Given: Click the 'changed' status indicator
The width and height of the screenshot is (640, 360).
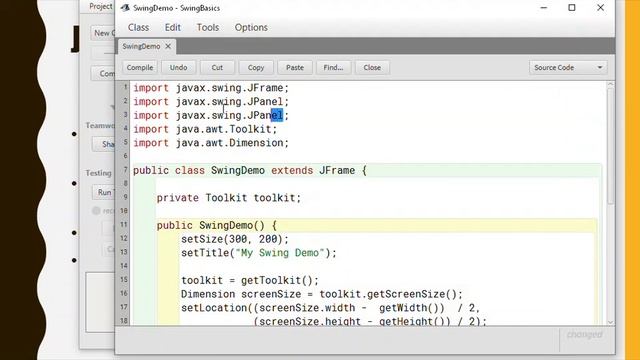Looking at the screenshot, I should click(584, 335).
